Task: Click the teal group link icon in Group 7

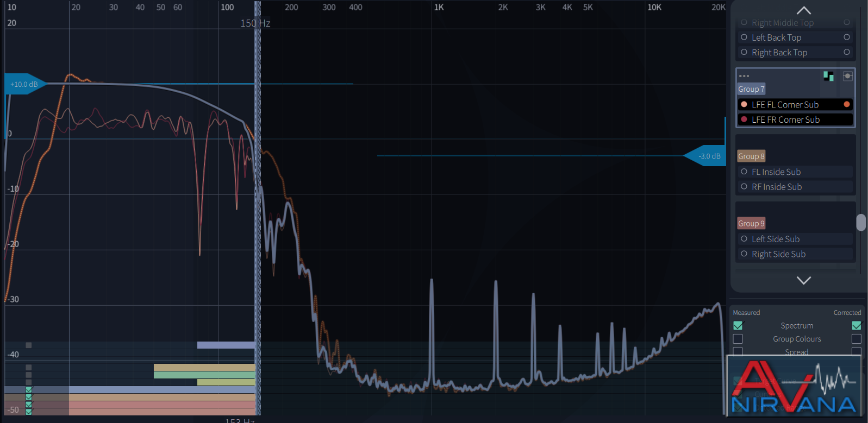Action: pos(828,76)
